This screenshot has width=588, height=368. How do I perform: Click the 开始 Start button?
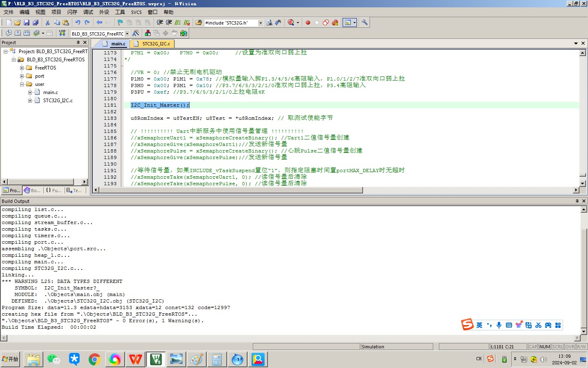click(11, 359)
